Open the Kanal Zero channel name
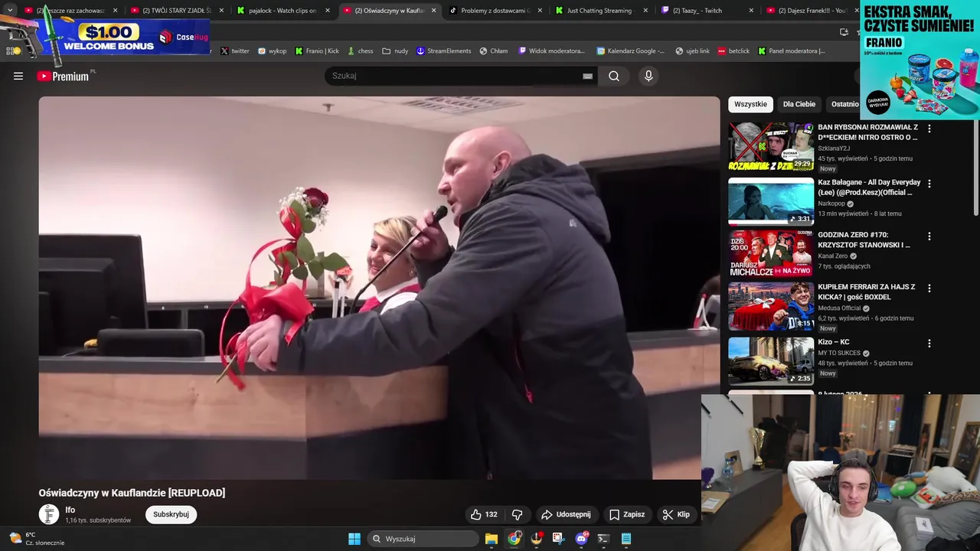 [x=835, y=256]
